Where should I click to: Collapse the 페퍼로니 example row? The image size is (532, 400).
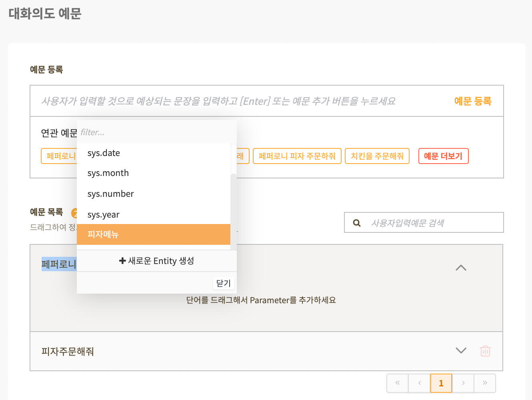click(x=461, y=268)
